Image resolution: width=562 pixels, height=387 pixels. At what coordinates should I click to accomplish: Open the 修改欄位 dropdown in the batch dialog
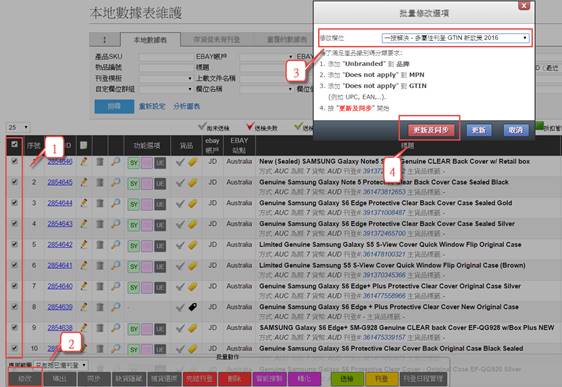point(456,38)
